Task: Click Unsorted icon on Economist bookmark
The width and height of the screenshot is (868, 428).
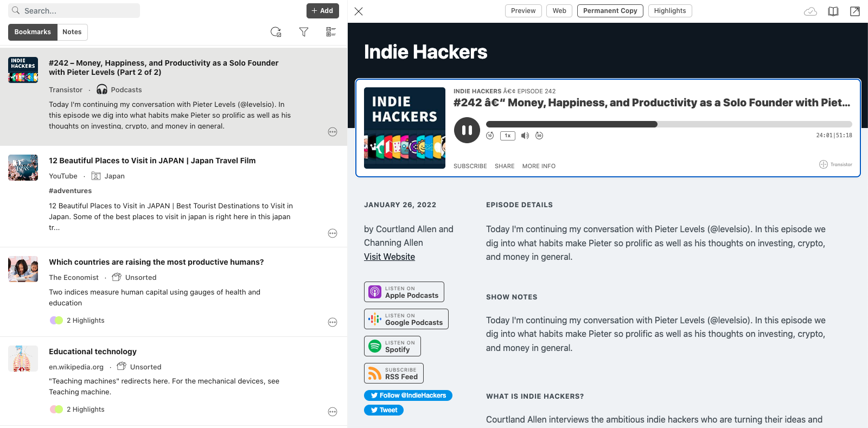Action: tap(117, 277)
